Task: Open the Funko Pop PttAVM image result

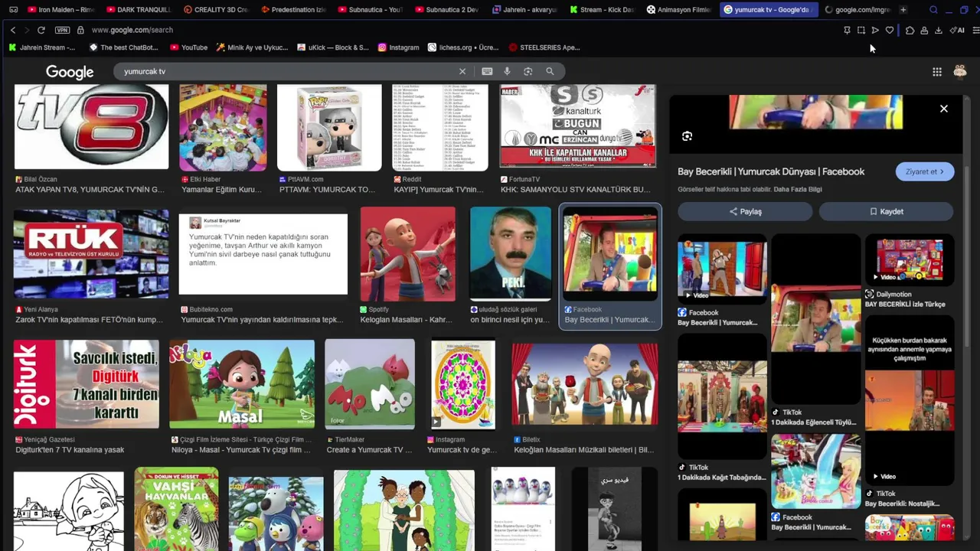Action: (329, 127)
